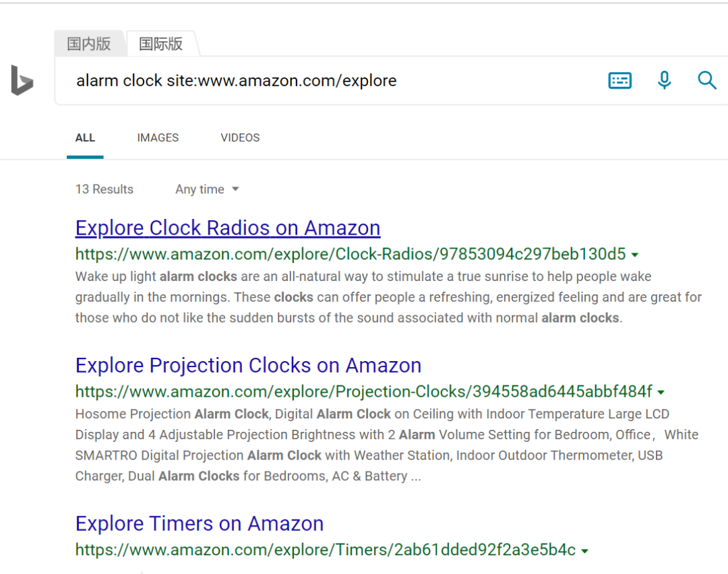Open dropdown arrow beside Projection-Clocks URL
This screenshot has width=728, height=574.
(661, 393)
